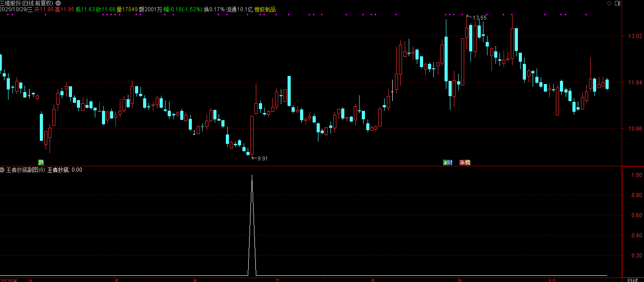This screenshot has height=282, width=644.
Task: Click the open price 开11.90
Action: (x=44, y=9)
